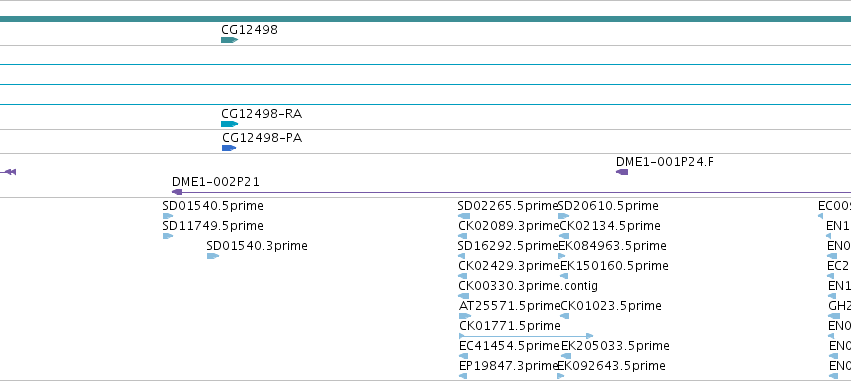Image resolution: width=851 pixels, height=381 pixels.
Task: Select the DME1-002P21 arrowhead glyph
Action: coord(177,192)
